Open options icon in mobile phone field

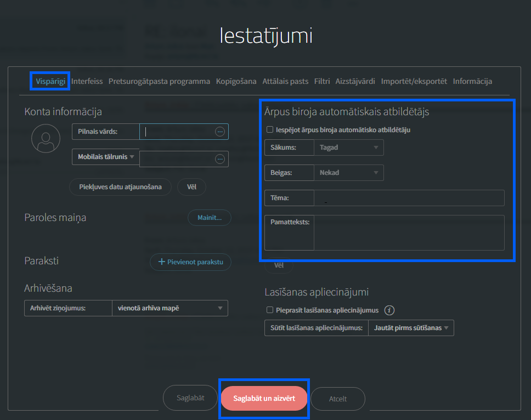click(x=220, y=158)
